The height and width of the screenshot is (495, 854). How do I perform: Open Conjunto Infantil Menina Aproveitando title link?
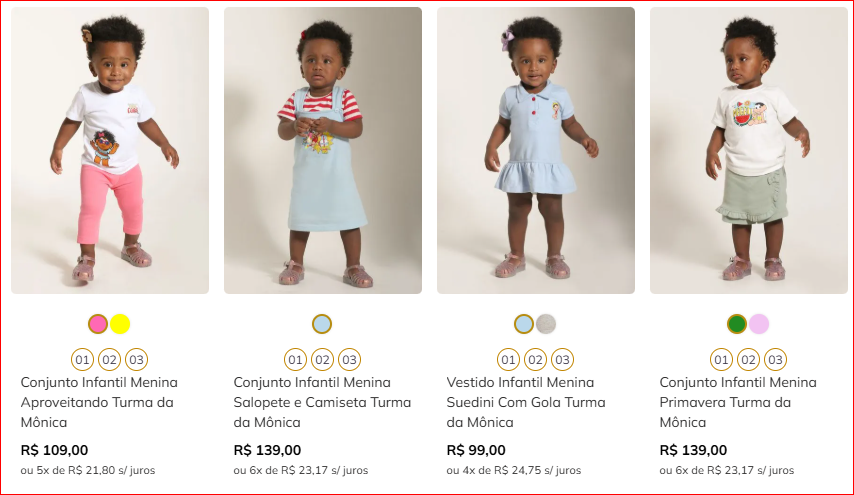[x=99, y=402]
